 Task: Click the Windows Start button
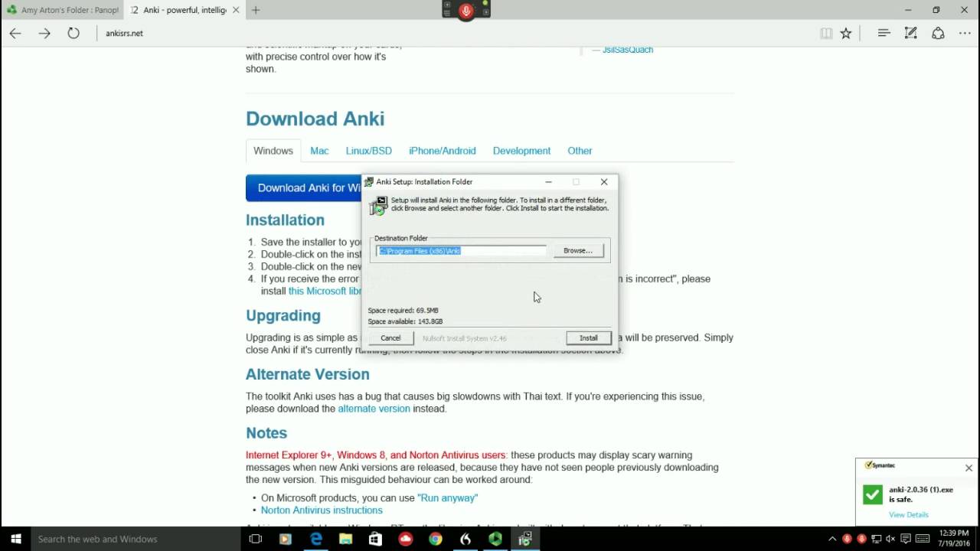(15, 539)
